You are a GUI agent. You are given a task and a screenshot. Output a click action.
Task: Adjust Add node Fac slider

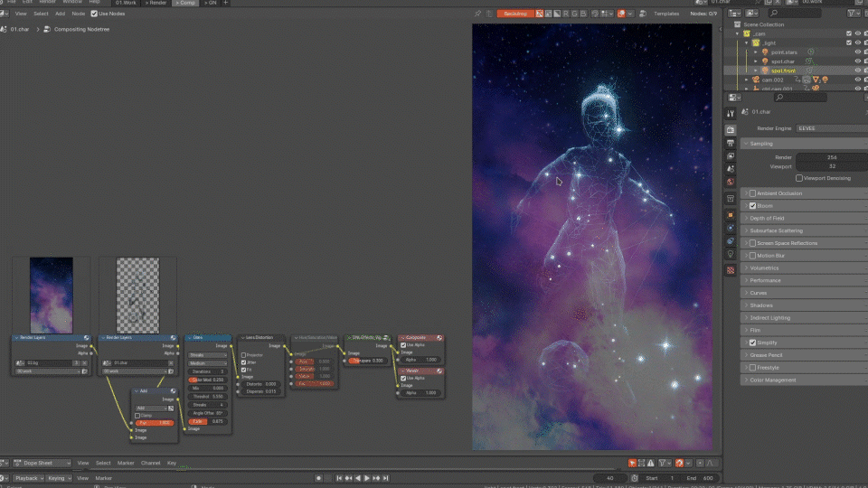[x=155, y=423]
